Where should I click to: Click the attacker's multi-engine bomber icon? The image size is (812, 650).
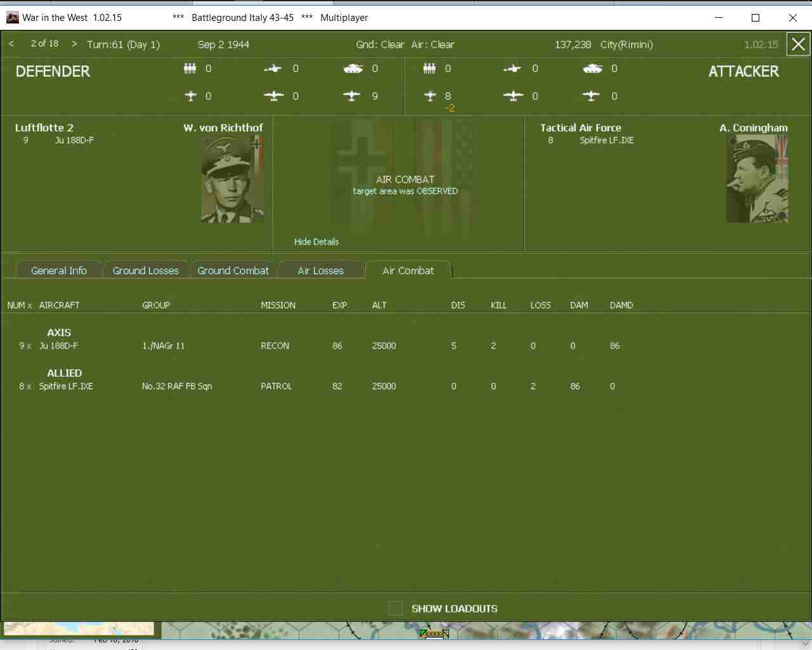click(x=513, y=96)
